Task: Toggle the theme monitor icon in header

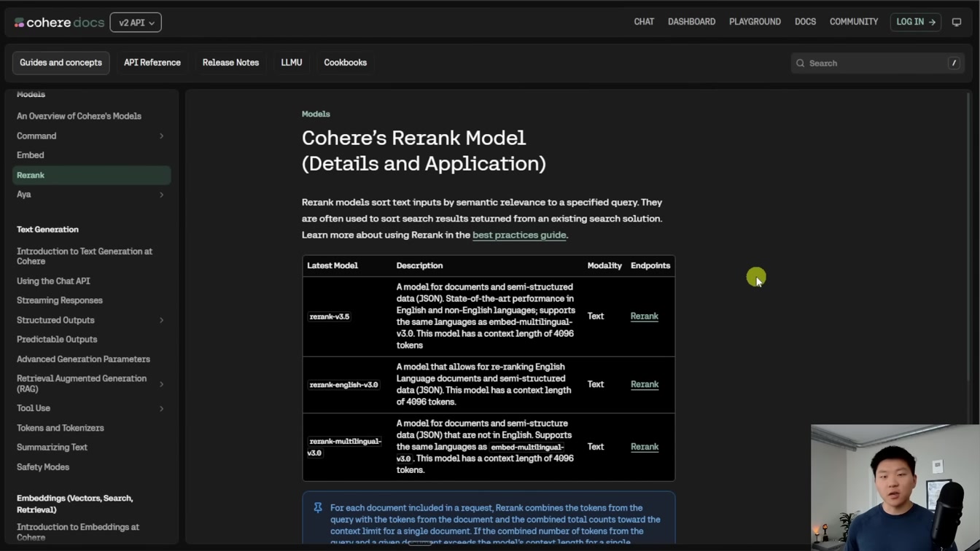Action: (957, 22)
